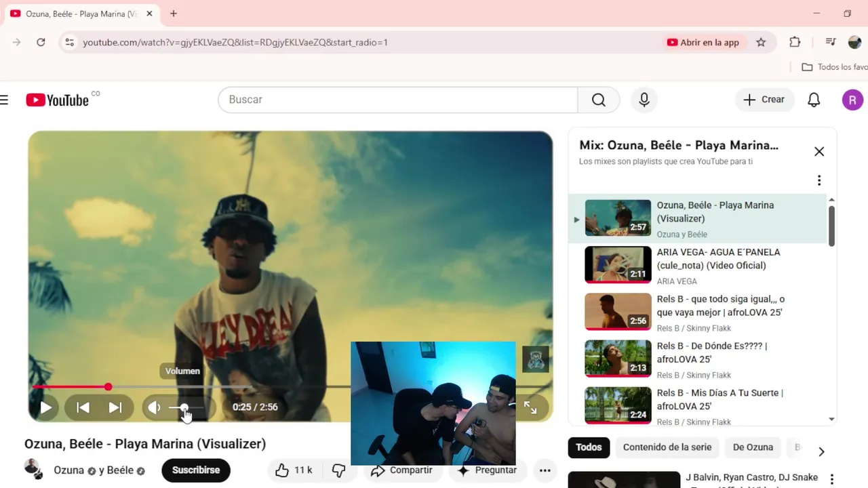This screenshot has width=868, height=488.
Task: Select Playa Marina (Visualizer) in playlist
Action: click(697, 219)
